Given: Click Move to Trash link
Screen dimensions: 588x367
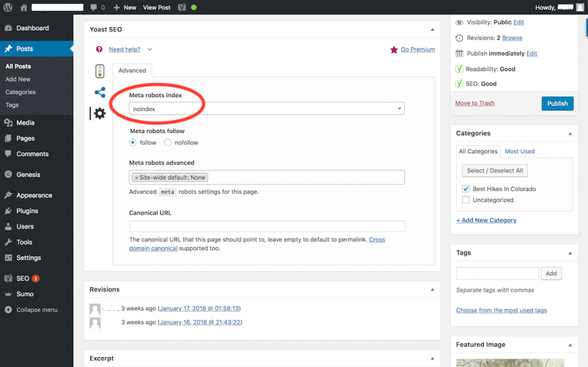Looking at the screenshot, I should click(x=475, y=103).
